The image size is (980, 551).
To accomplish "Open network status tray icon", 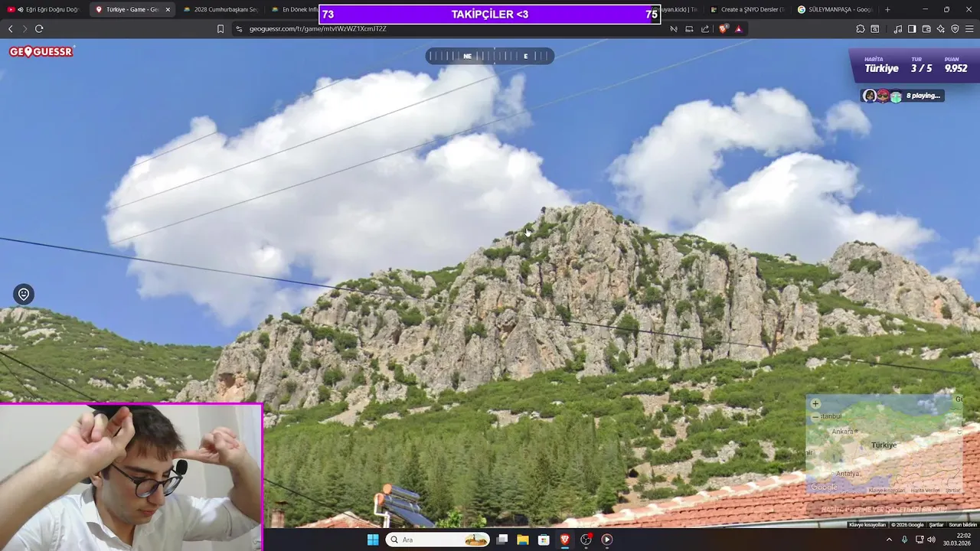I will 920,540.
